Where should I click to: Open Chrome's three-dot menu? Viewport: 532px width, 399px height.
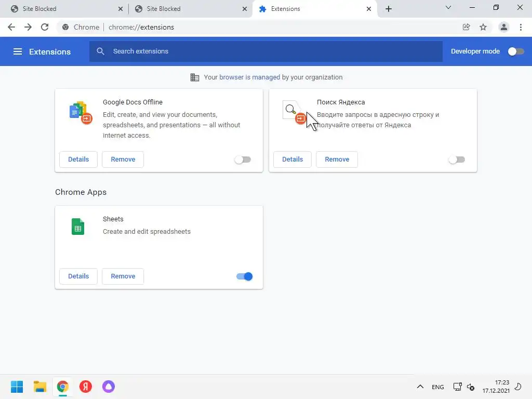tap(521, 27)
